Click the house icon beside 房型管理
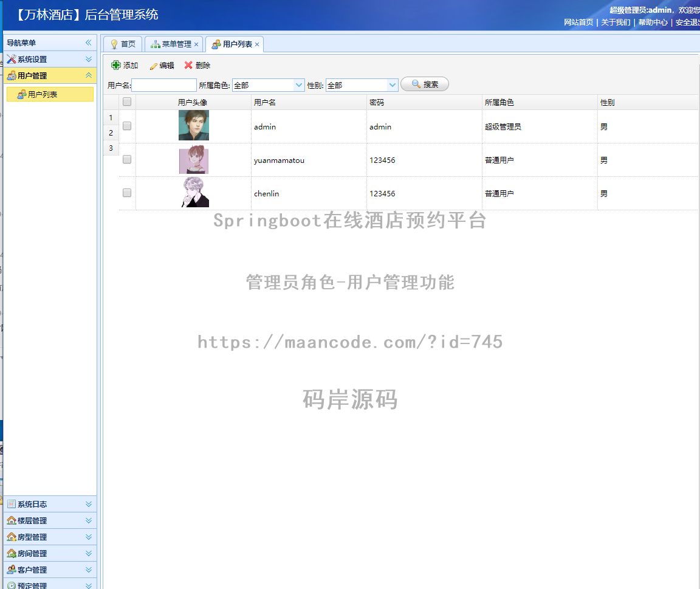The width and height of the screenshot is (700, 589). 12,537
